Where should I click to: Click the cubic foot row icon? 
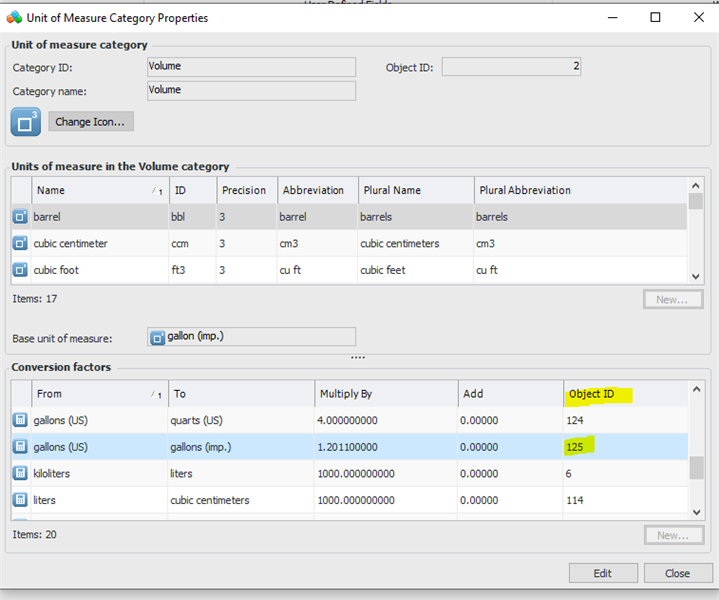click(20, 270)
